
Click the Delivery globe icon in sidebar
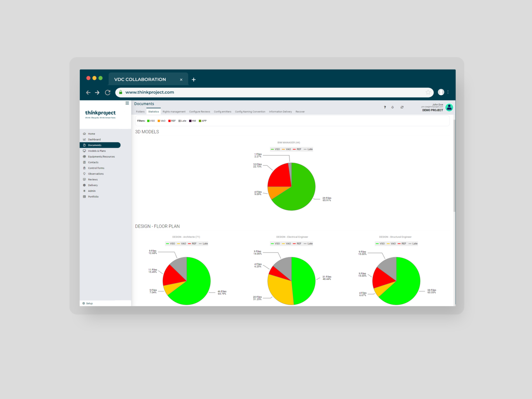84,185
